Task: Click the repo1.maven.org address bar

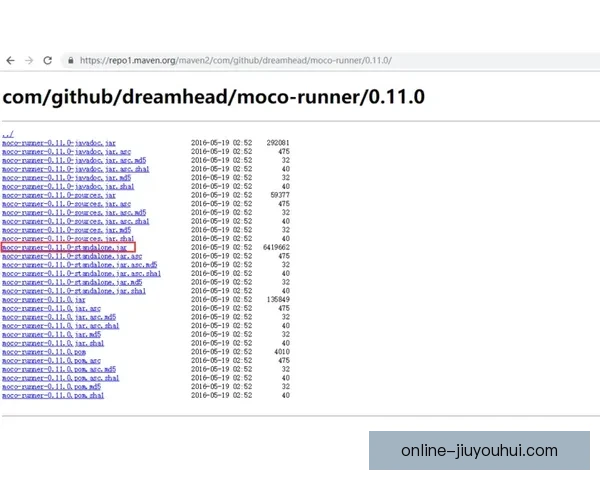Action: [x=329, y=60]
